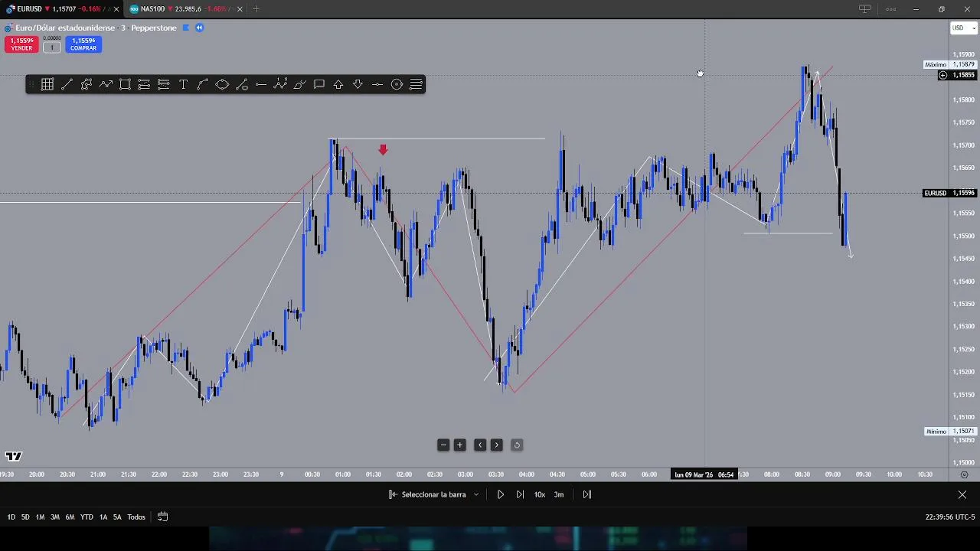
Task: Pick the short position tool in the toolbar
Action: (x=164, y=84)
